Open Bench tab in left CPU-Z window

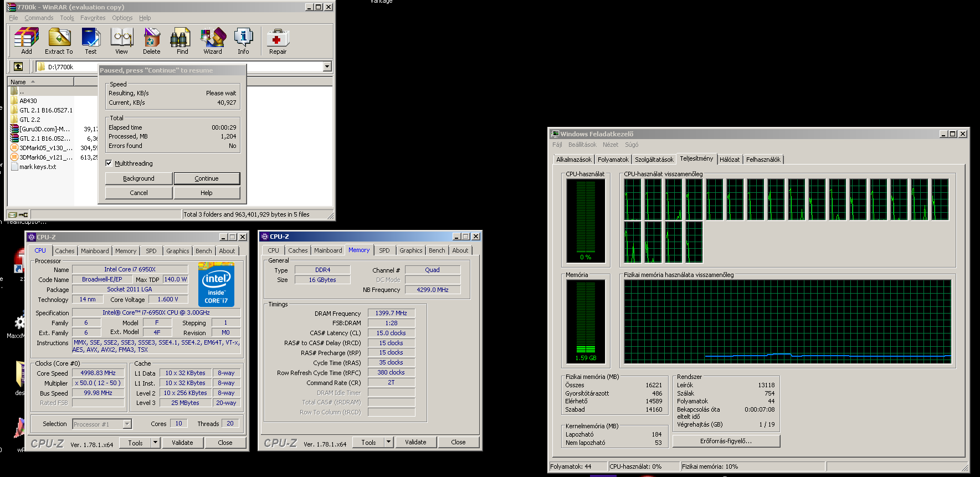click(x=203, y=251)
